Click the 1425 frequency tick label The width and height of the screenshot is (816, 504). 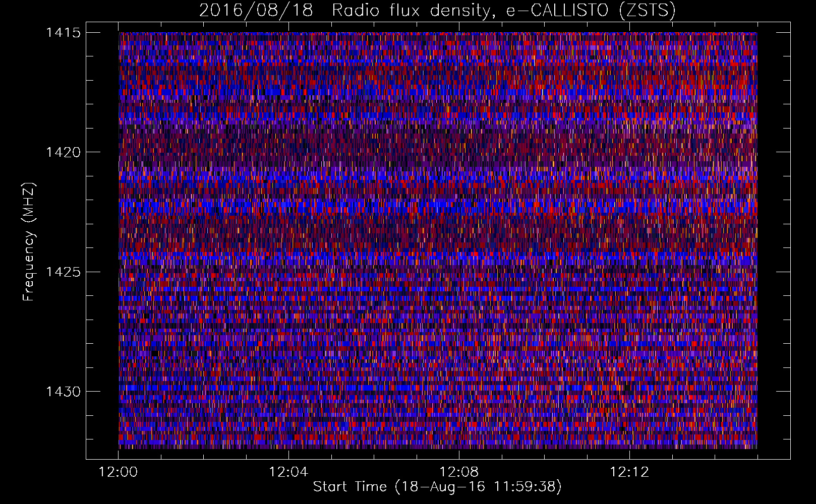[63, 272]
